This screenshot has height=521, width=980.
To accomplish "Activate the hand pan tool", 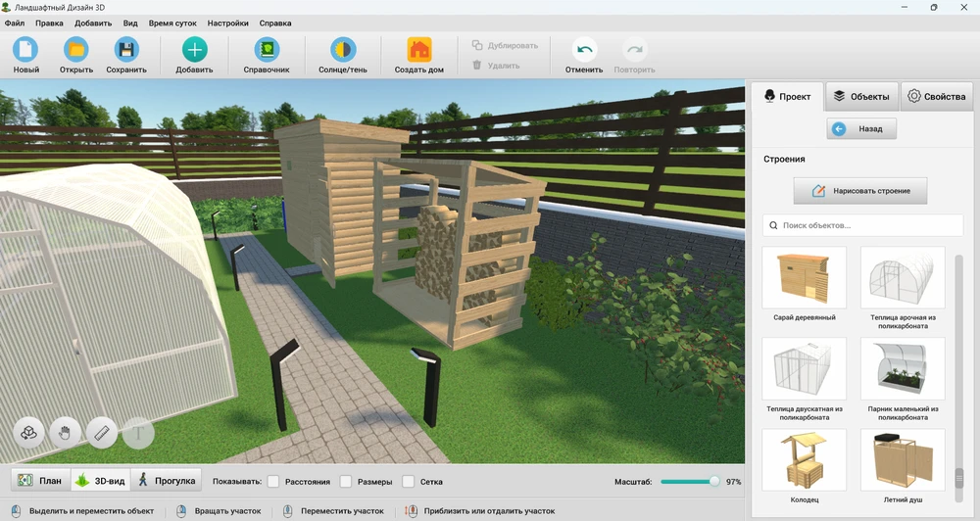I will click(66, 432).
